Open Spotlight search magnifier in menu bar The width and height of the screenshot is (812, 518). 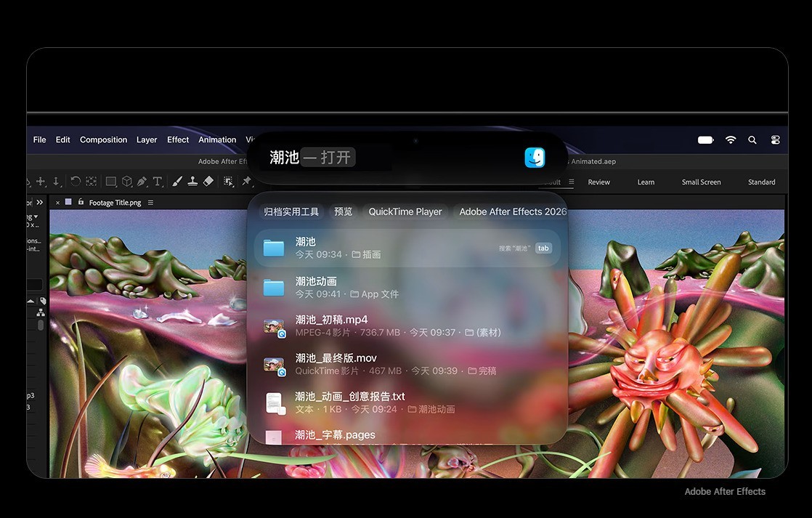752,140
